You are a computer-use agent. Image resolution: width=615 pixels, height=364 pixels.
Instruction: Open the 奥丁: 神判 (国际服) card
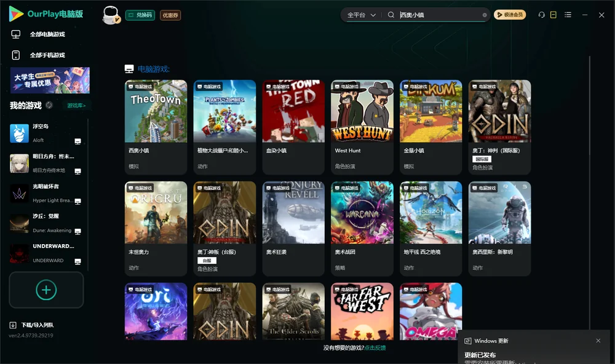[x=499, y=127]
